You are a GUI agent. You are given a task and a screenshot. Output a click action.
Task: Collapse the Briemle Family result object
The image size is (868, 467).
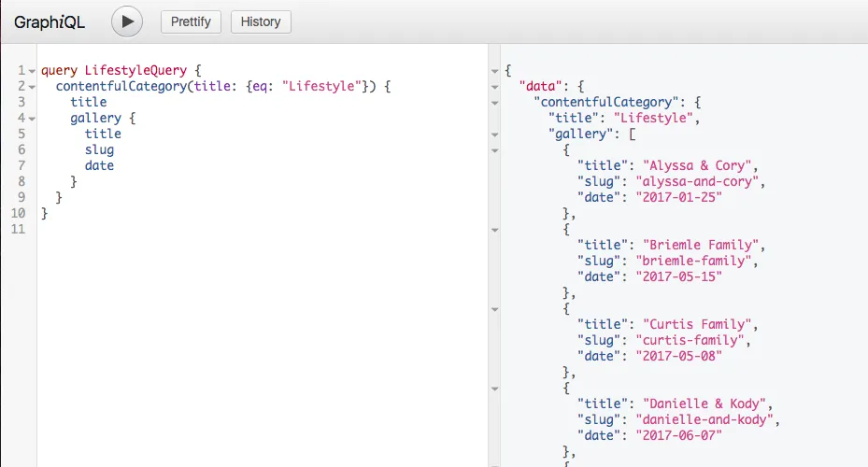pos(495,230)
